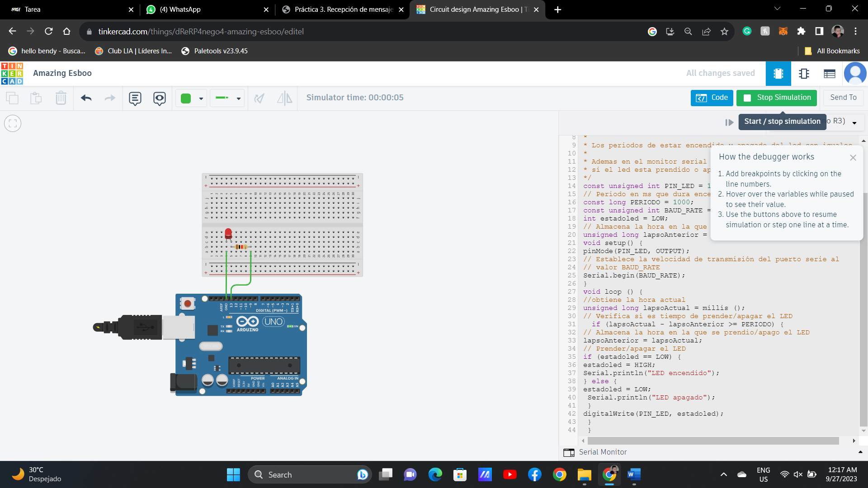
Task: Open component list view icon
Action: pyautogui.click(x=829, y=74)
